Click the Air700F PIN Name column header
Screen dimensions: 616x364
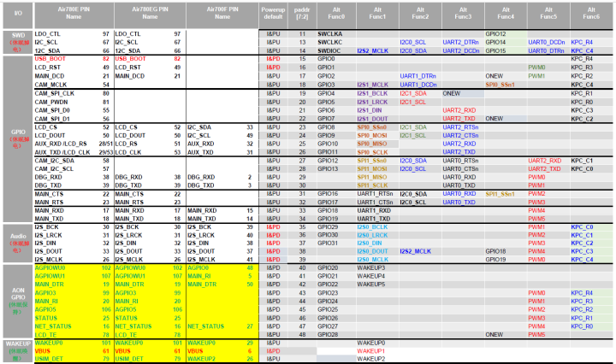[x=222, y=15]
